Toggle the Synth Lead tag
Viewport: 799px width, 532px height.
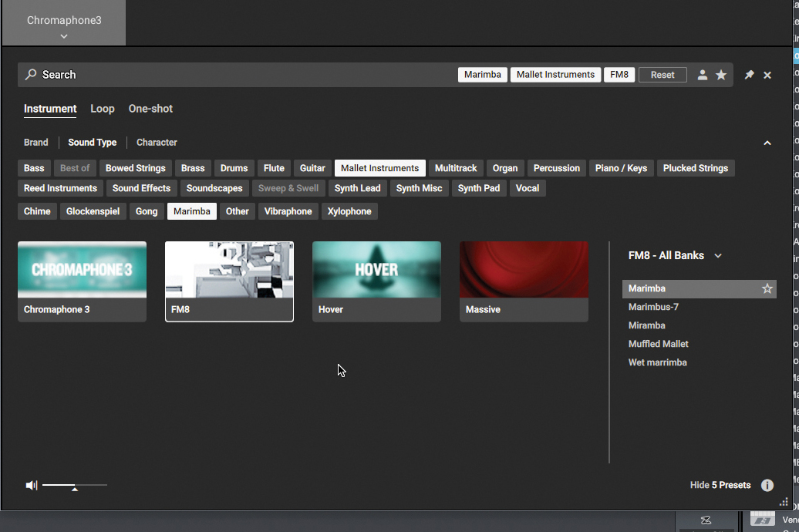pos(357,188)
